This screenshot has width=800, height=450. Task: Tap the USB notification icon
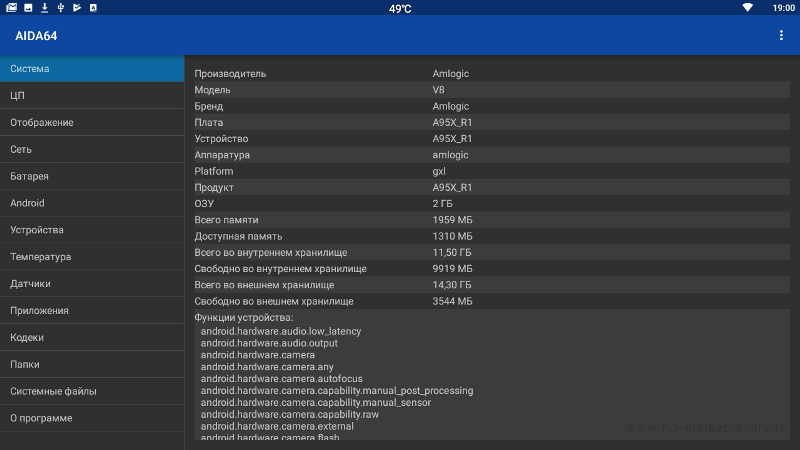(61, 8)
